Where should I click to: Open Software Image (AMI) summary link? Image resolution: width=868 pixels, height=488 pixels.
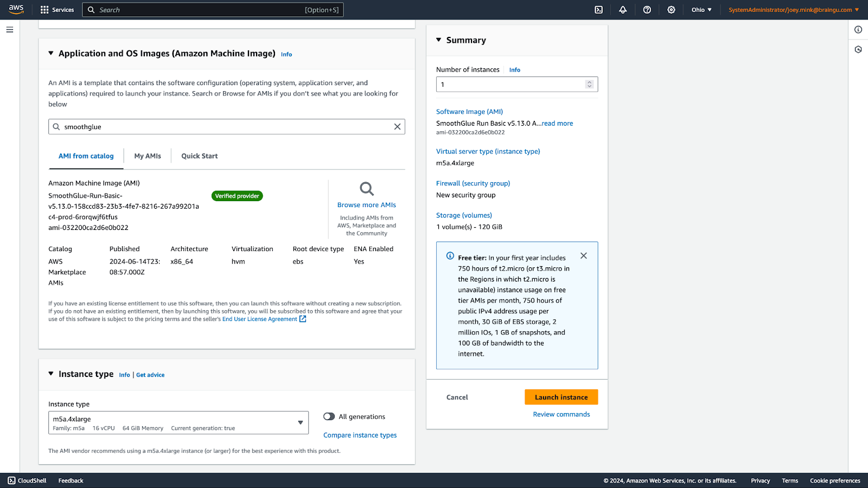tap(470, 112)
